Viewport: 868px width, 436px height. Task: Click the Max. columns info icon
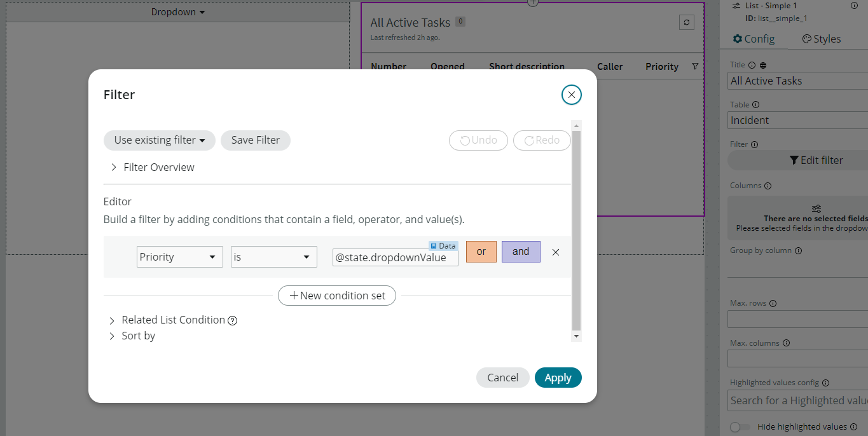point(786,343)
